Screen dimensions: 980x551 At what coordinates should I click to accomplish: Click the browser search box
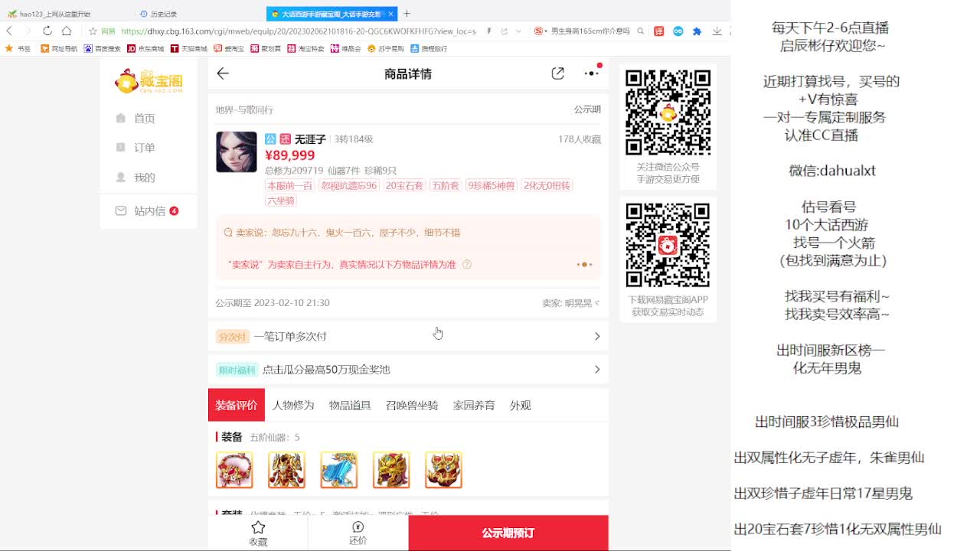pos(588,31)
